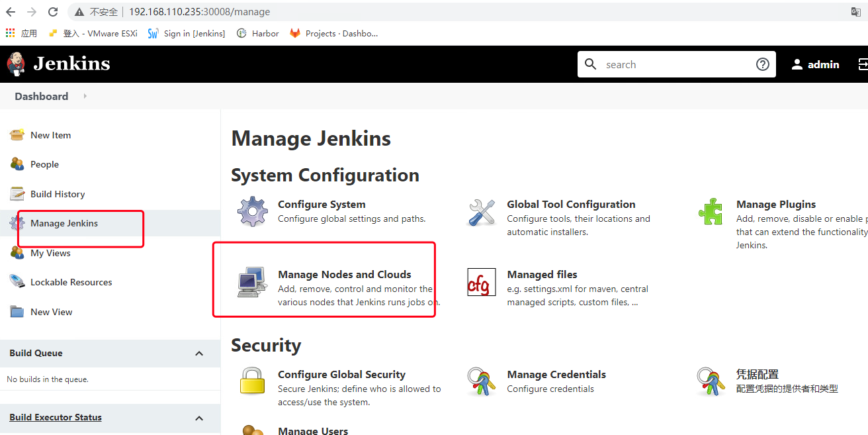Open Configure Global Security link
The height and width of the screenshot is (435, 868).
[341, 375]
